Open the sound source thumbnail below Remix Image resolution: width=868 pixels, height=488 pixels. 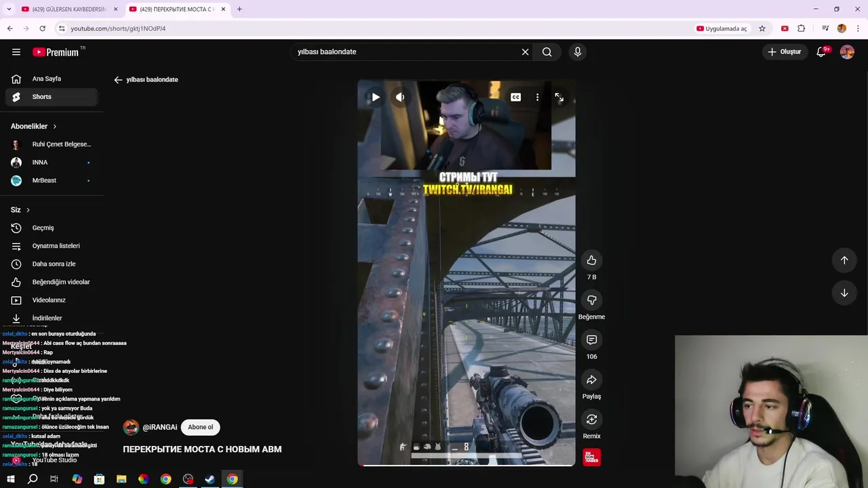click(591, 457)
